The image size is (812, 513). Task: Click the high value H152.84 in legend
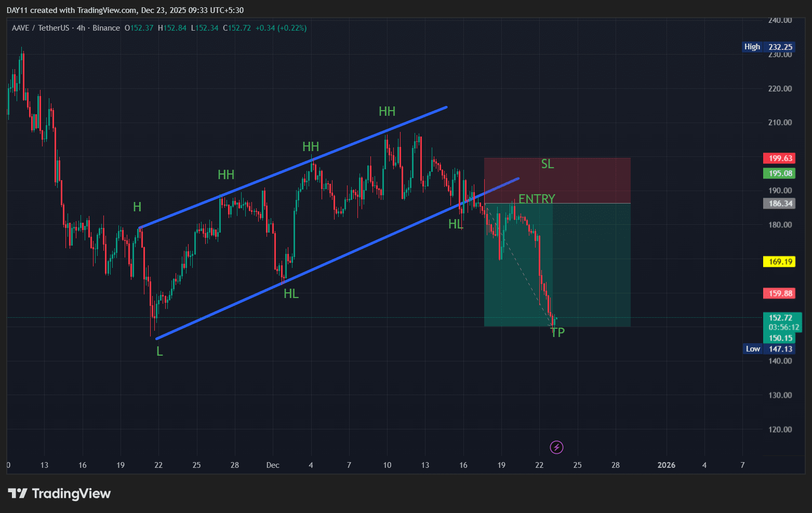click(x=172, y=28)
